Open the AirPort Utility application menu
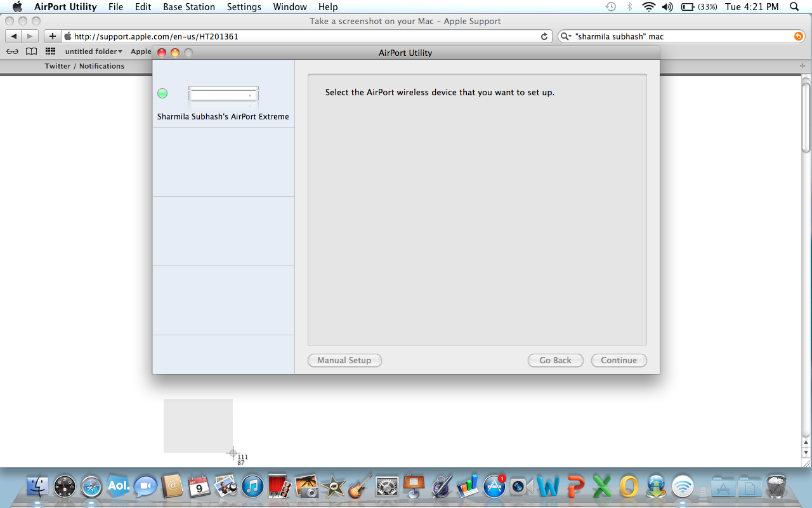 point(65,7)
